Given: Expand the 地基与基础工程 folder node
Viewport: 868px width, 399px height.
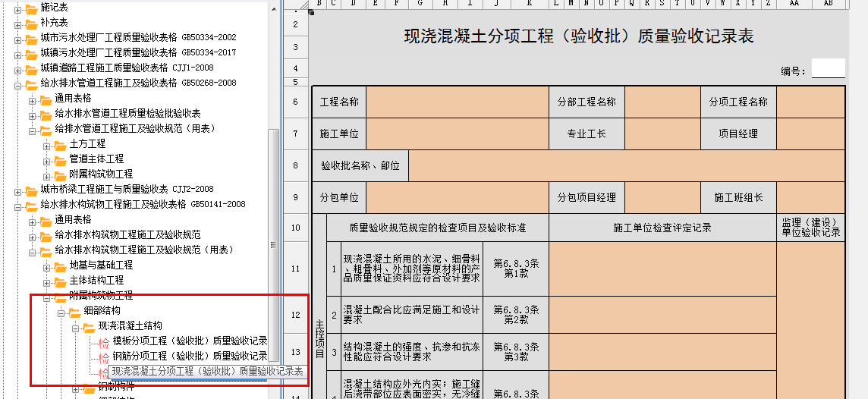Looking at the screenshot, I should 47,265.
